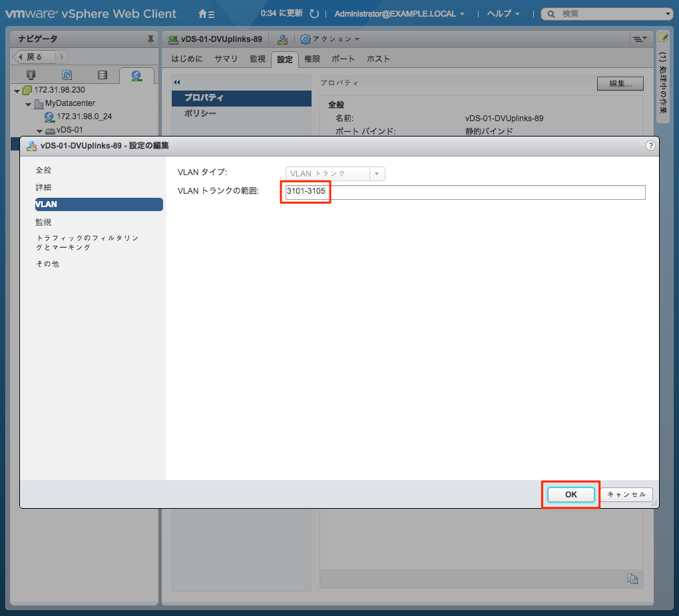The image size is (679, 616).
Task: Switch to the Ports (ポート) tab
Action: (x=343, y=59)
